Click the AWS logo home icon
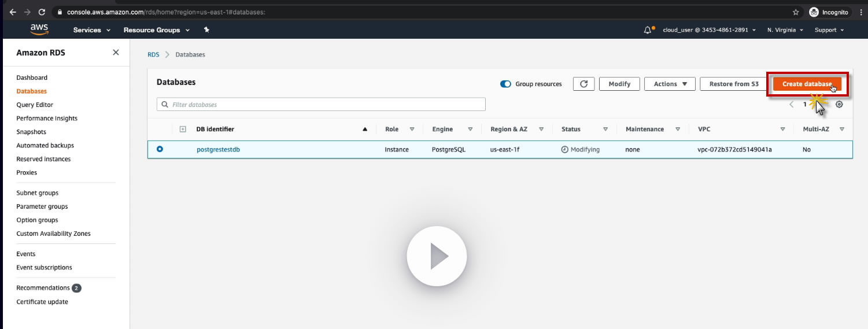 pos(39,29)
